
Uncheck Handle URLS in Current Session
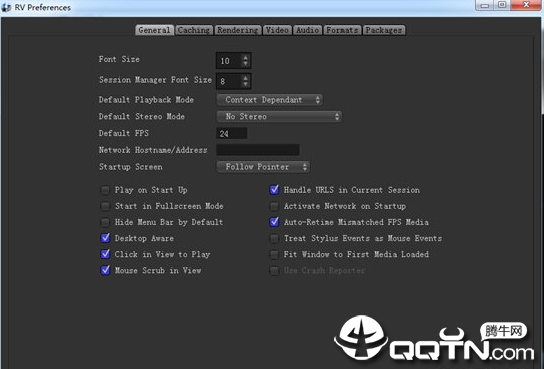coord(274,190)
